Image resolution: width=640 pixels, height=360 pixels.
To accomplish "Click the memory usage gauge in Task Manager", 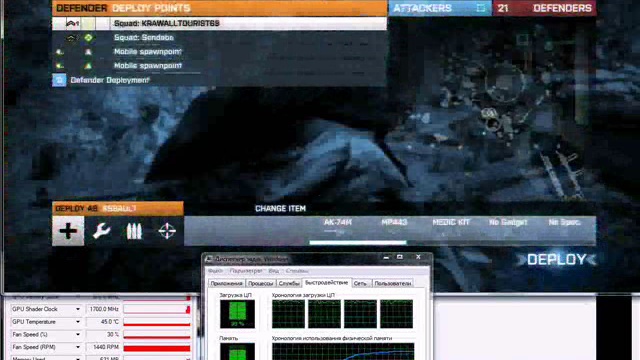I will 237,351.
